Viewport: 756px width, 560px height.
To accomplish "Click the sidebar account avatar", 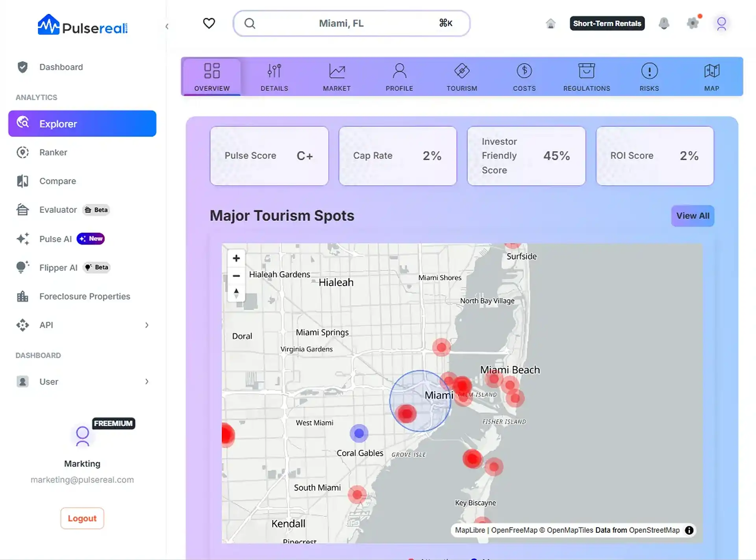I will tap(82, 436).
